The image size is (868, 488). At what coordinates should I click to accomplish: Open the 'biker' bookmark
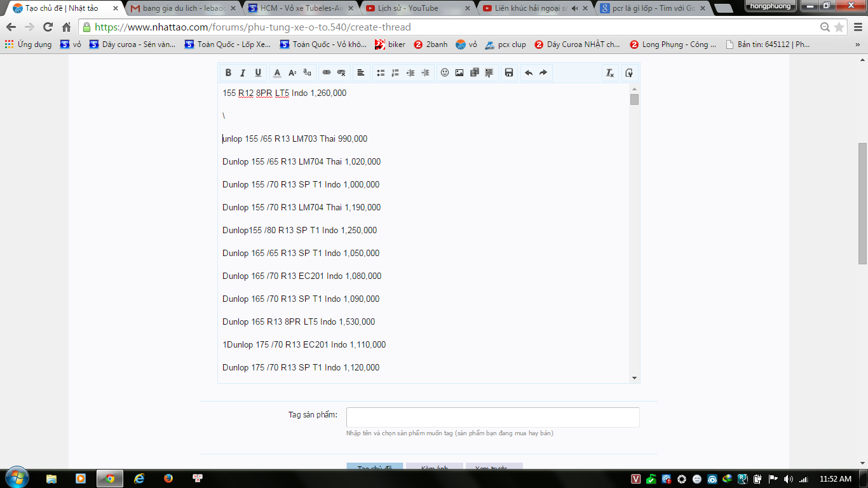pos(390,44)
